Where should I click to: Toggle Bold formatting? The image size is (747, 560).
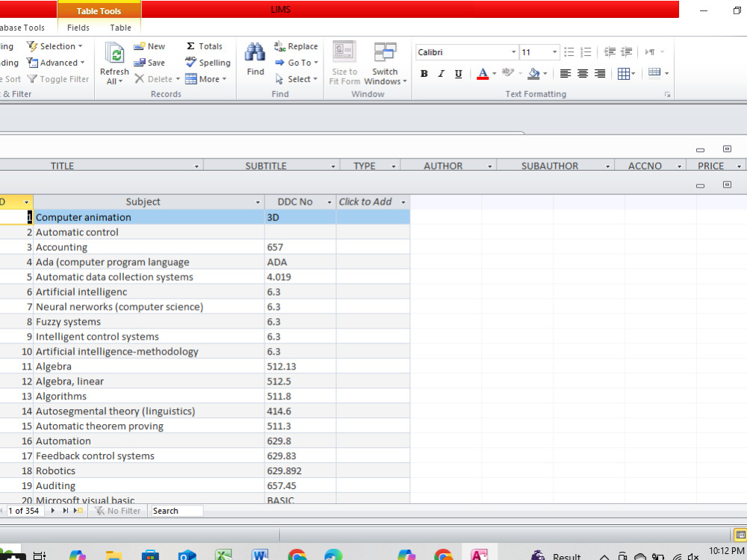[424, 74]
